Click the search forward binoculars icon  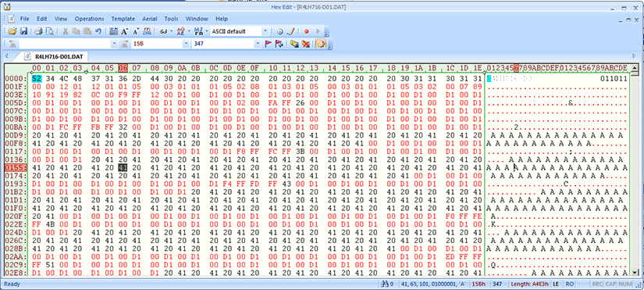coord(125,44)
